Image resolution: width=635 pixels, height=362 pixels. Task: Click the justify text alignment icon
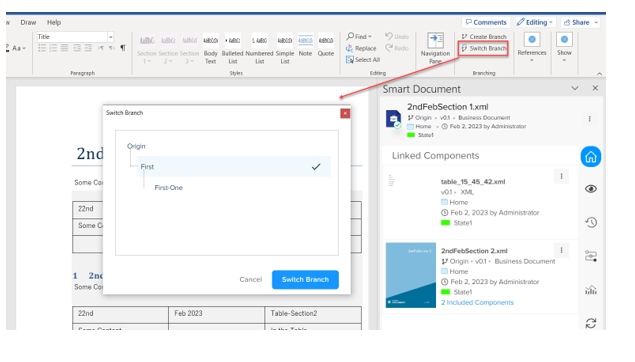[64, 48]
